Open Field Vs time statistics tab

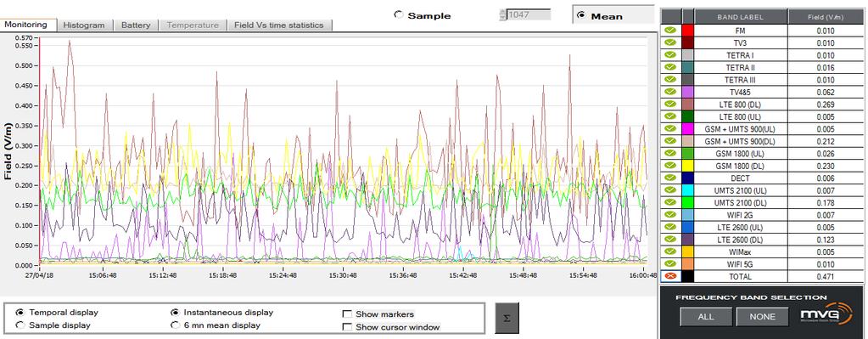coord(279,25)
